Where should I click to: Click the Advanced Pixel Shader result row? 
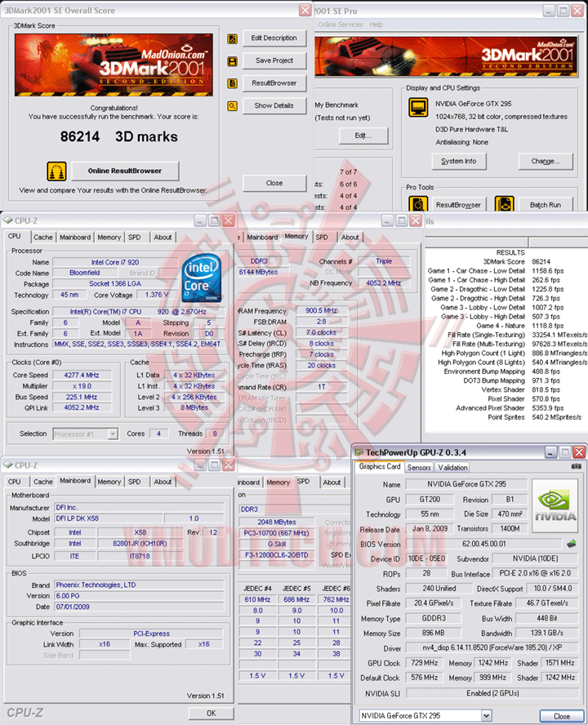[x=508, y=408]
